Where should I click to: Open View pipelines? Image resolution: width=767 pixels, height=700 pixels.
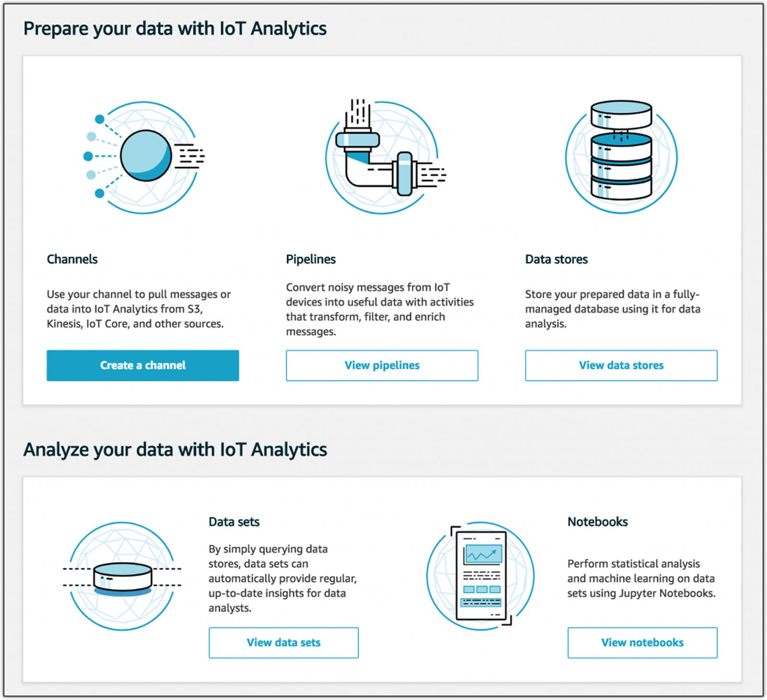point(382,366)
